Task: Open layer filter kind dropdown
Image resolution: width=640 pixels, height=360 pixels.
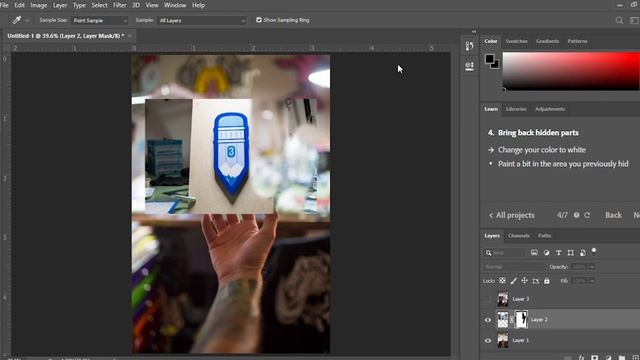Action: tap(504, 253)
